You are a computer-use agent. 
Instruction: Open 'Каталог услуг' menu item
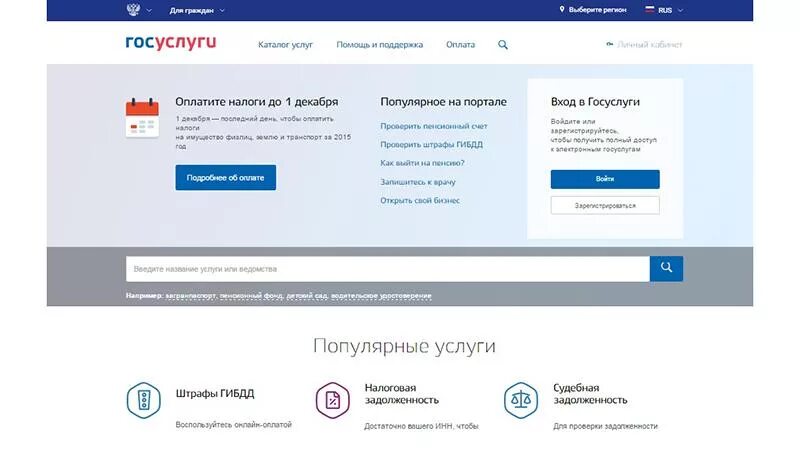(285, 44)
